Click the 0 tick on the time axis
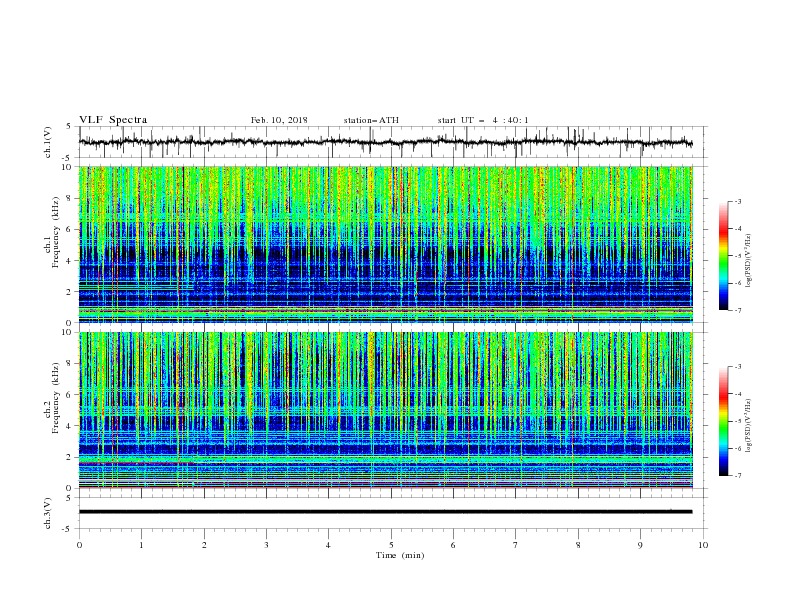792x612 pixels. 79,545
